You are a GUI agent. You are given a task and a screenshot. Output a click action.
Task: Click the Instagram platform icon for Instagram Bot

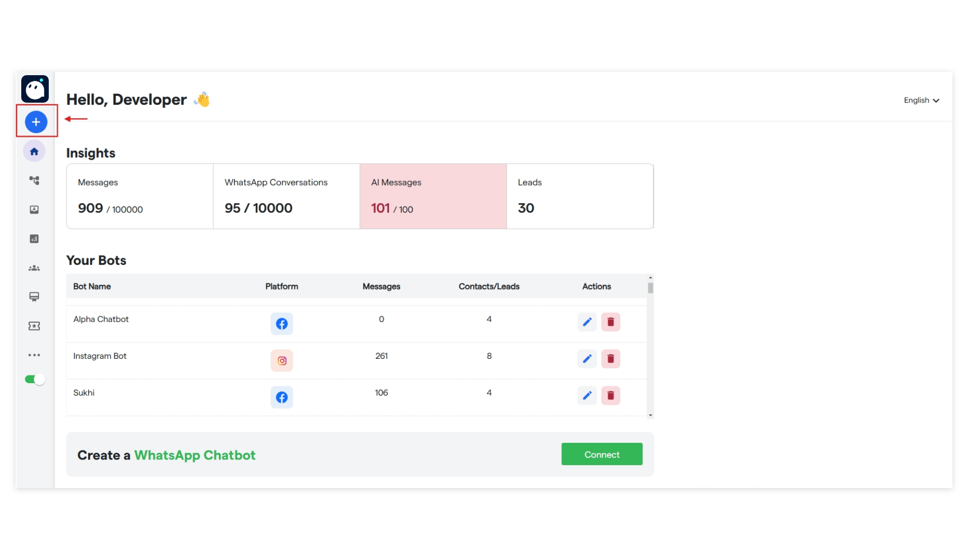(x=282, y=360)
